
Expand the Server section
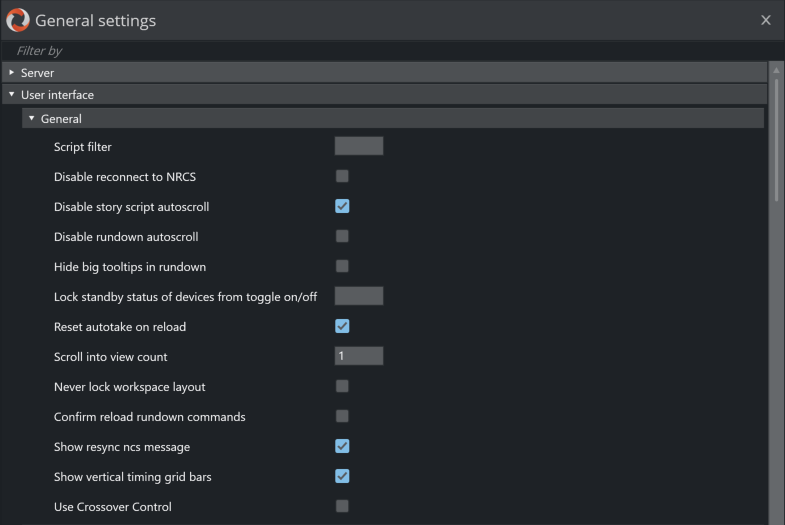coord(12,73)
